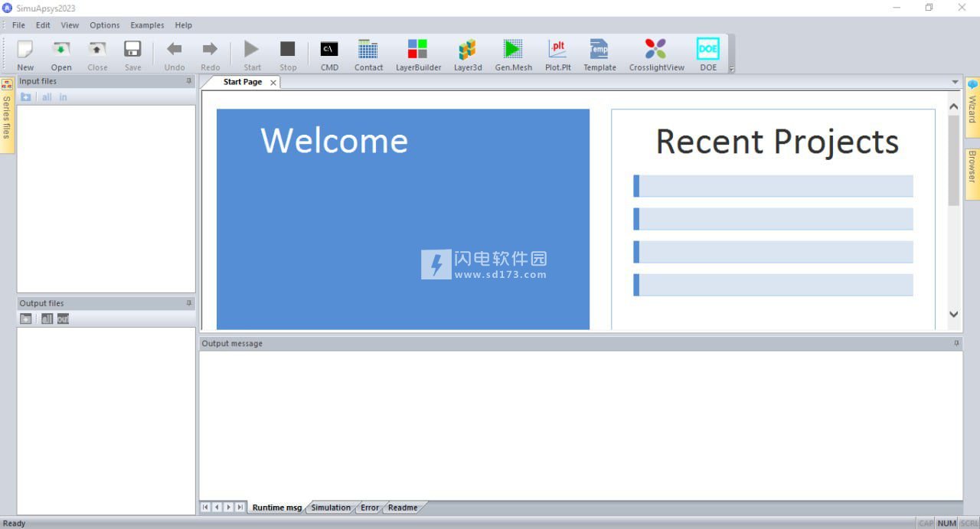980x529 pixels.
Task: Click the folder icon in Input files toolbar
Action: click(x=25, y=97)
